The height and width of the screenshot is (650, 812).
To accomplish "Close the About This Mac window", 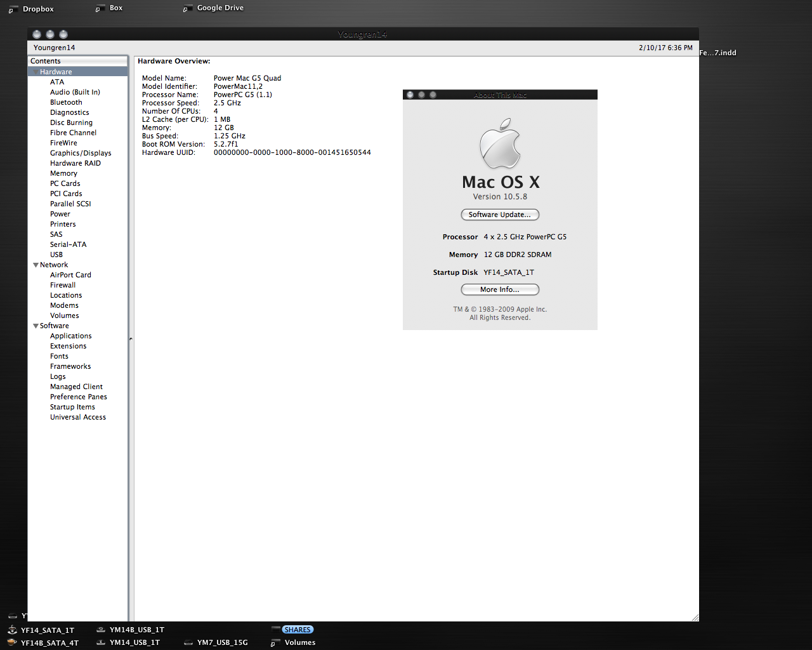I will 410,95.
